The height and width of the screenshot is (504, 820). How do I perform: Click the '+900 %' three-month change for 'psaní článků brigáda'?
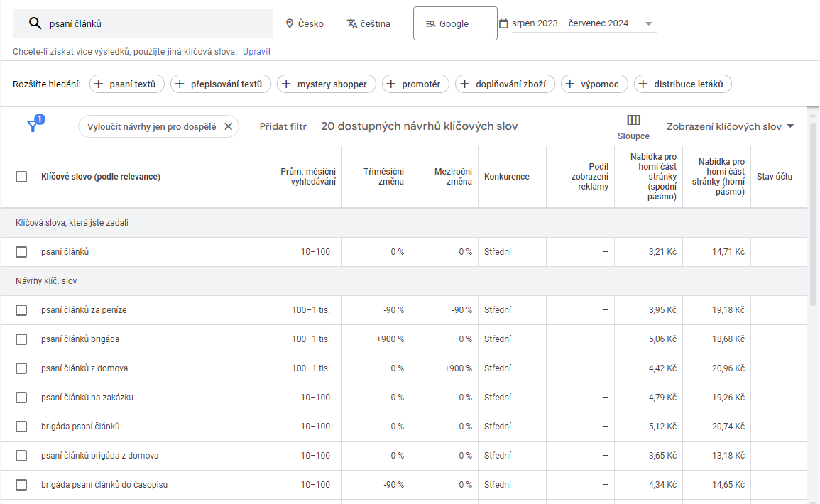390,339
